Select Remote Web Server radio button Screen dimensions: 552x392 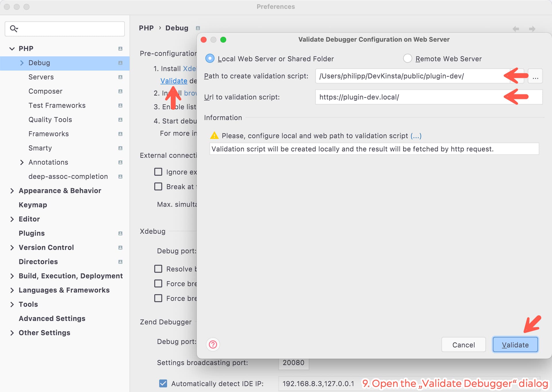407,59
